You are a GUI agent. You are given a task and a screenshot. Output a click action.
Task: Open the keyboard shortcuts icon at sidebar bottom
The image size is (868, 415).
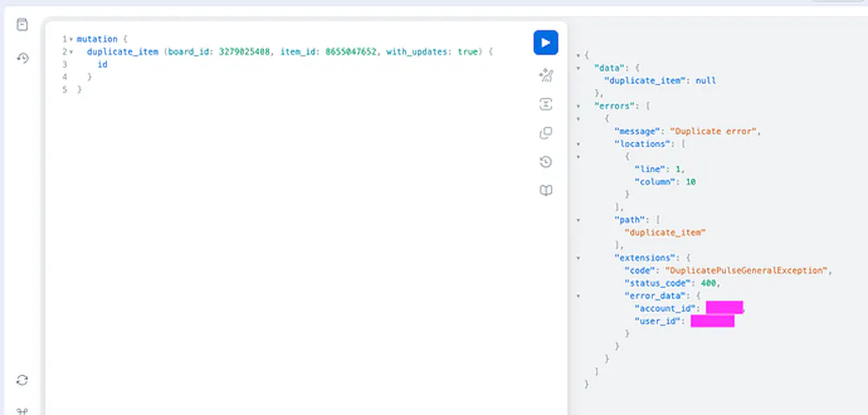click(23, 412)
